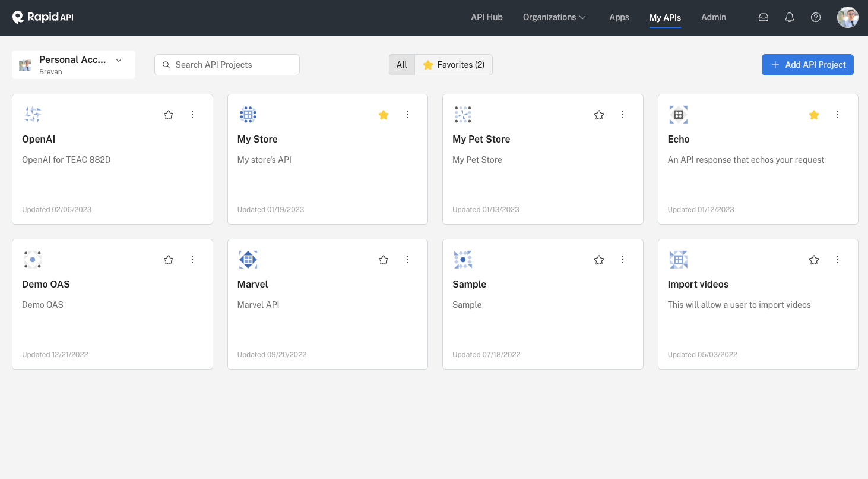Favorite the My Pet Store project

click(598, 115)
